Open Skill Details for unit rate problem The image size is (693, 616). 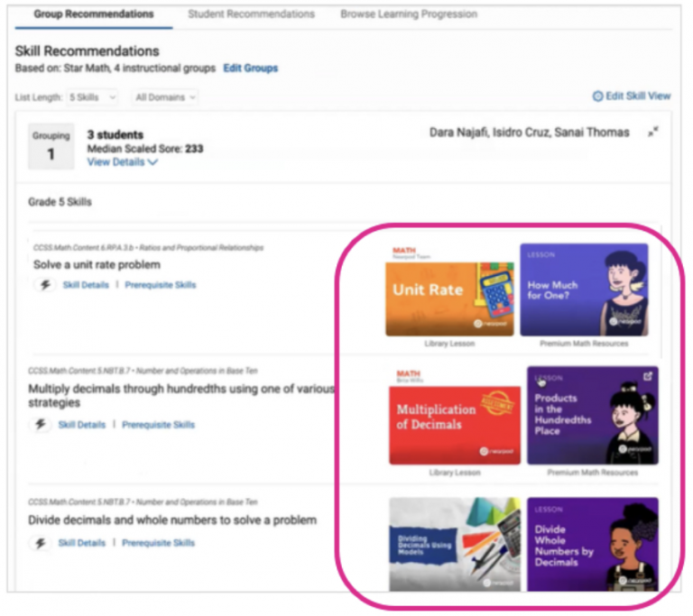(86, 285)
